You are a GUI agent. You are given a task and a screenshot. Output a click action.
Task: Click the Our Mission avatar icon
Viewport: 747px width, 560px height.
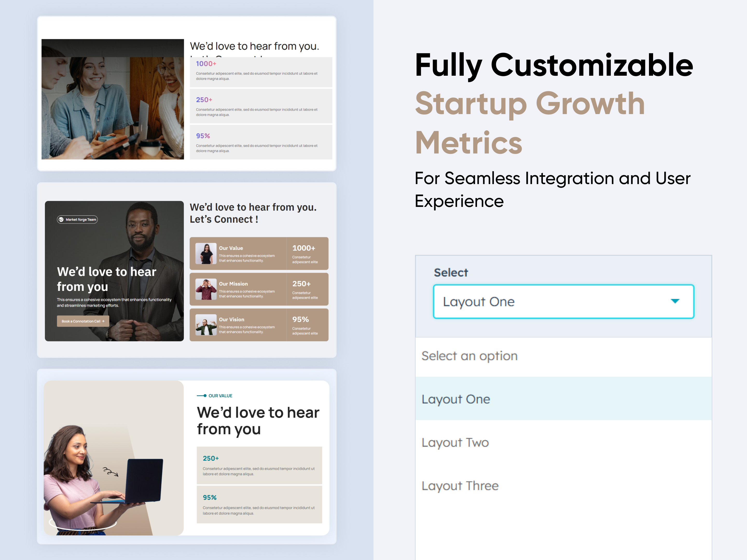click(206, 289)
